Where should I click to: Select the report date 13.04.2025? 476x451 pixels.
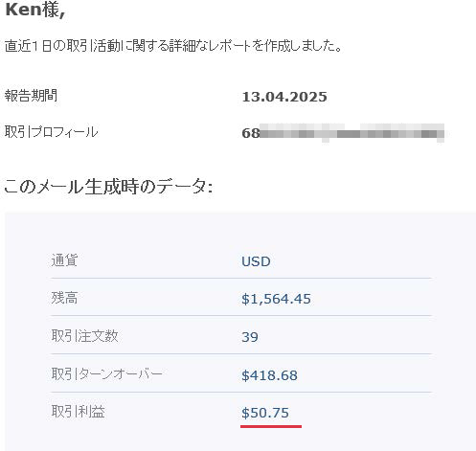tap(284, 97)
